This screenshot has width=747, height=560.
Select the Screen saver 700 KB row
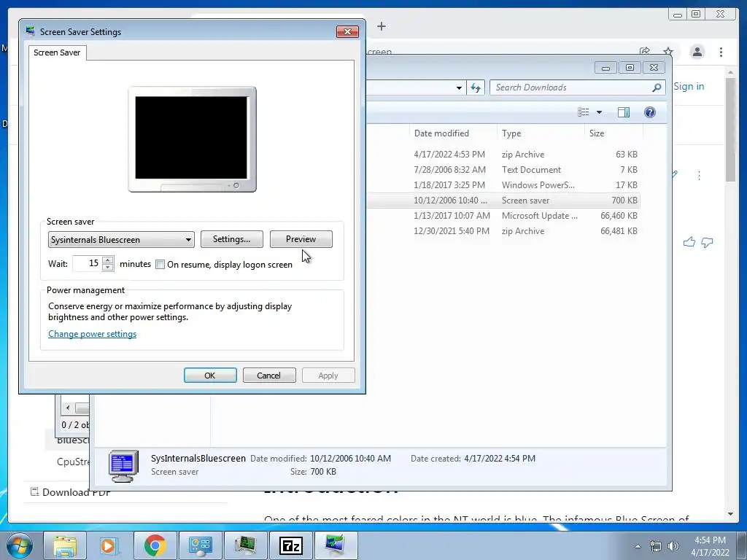pyautogui.click(x=503, y=201)
